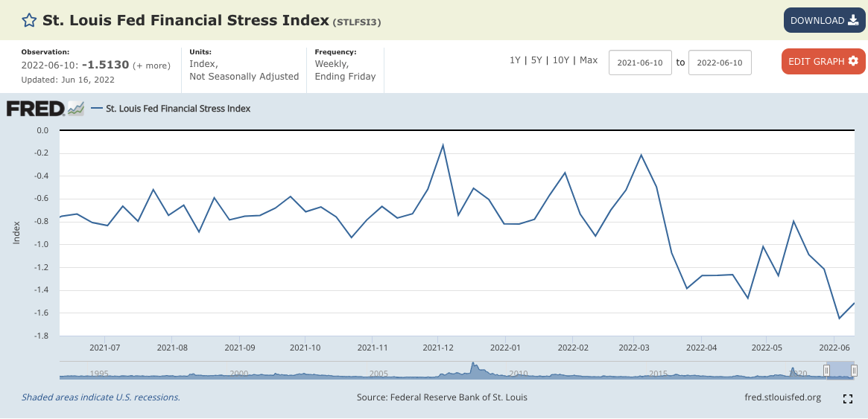
Task: Click the 'Index' y-axis title
Action: click(x=16, y=233)
